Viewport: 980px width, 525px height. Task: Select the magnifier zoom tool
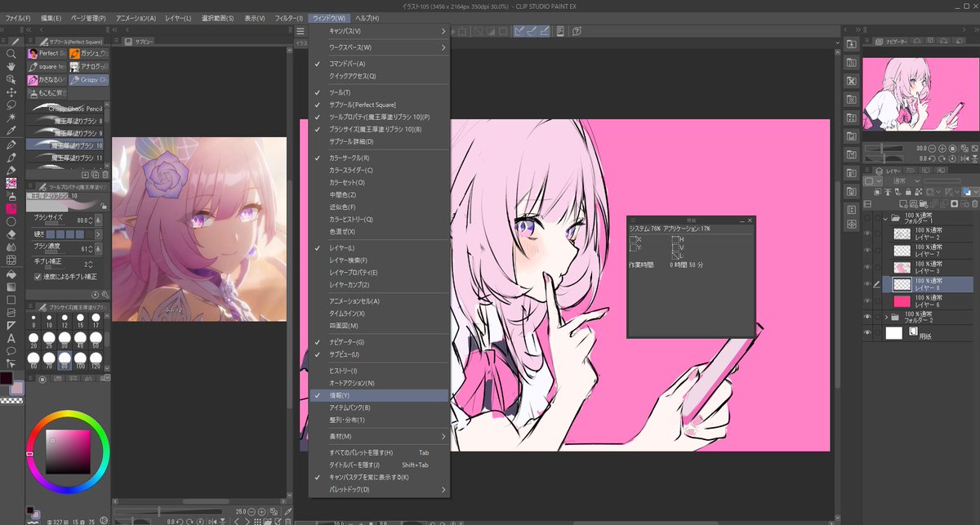(x=11, y=54)
